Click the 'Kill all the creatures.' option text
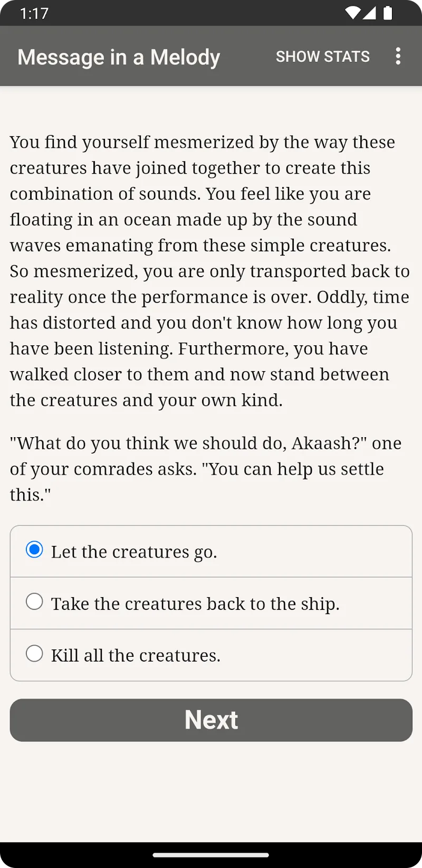The height and width of the screenshot is (868, 422). (136, 655)
